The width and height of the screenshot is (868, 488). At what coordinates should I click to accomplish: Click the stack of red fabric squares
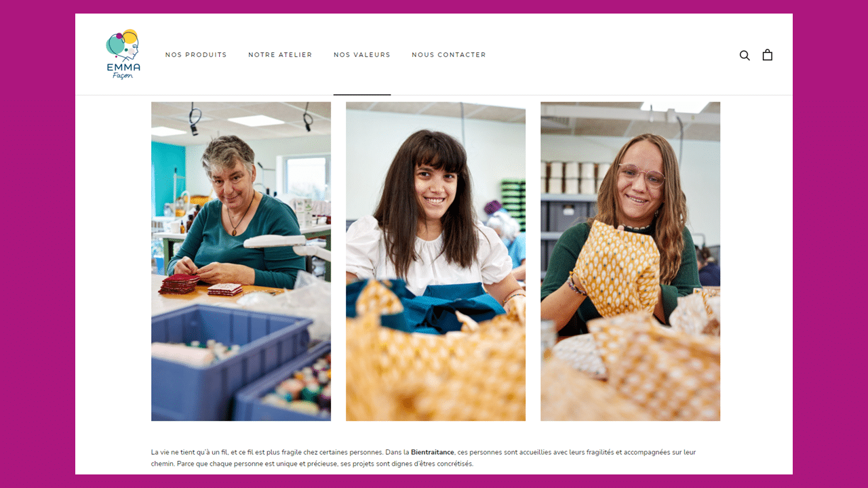(x=179, y=283)
